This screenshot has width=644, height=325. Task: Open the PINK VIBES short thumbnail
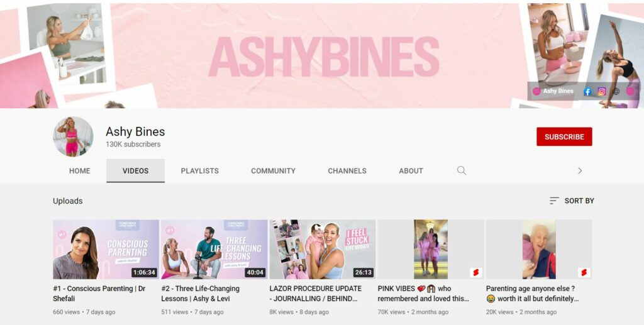[x=430, y=249]
